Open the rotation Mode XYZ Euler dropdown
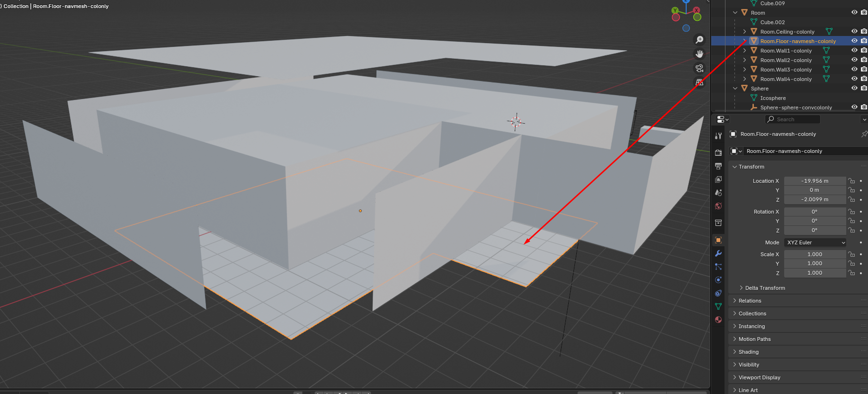The width and height of the screenshot is (868, 394). coord(815,242)
